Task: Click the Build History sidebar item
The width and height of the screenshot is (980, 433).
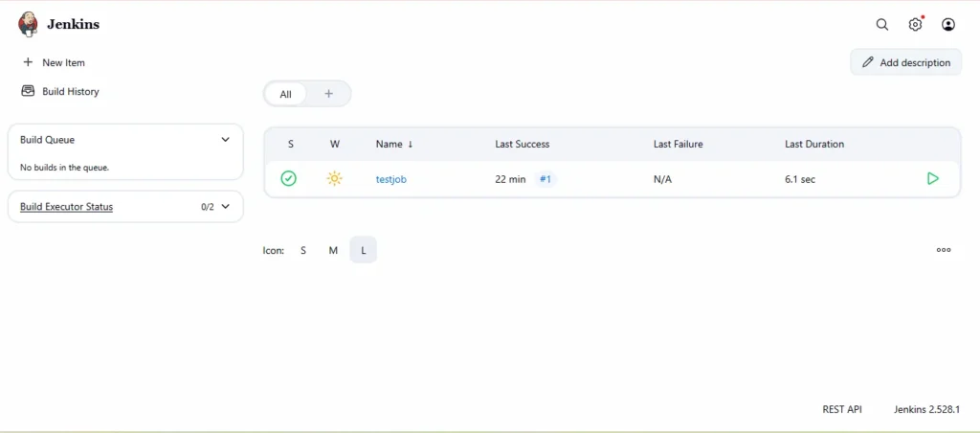Action: pyautogui.click(x=70, y=91)
